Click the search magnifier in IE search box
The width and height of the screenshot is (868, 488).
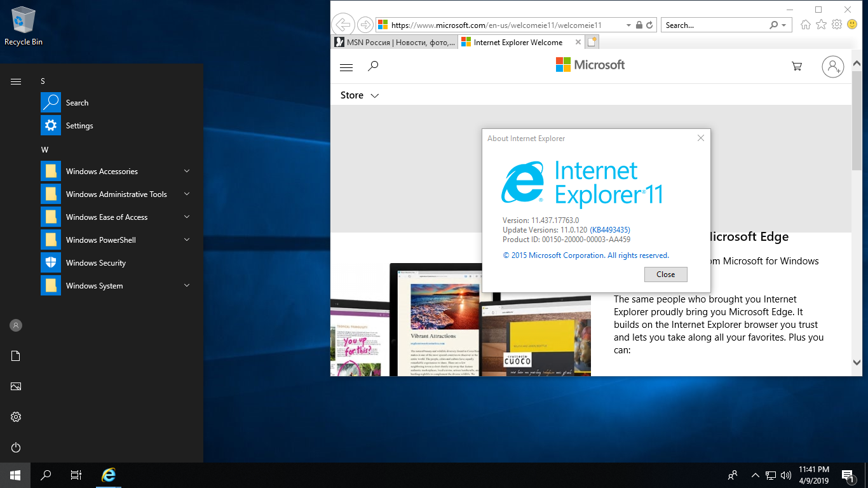click(x=773, y=25)
